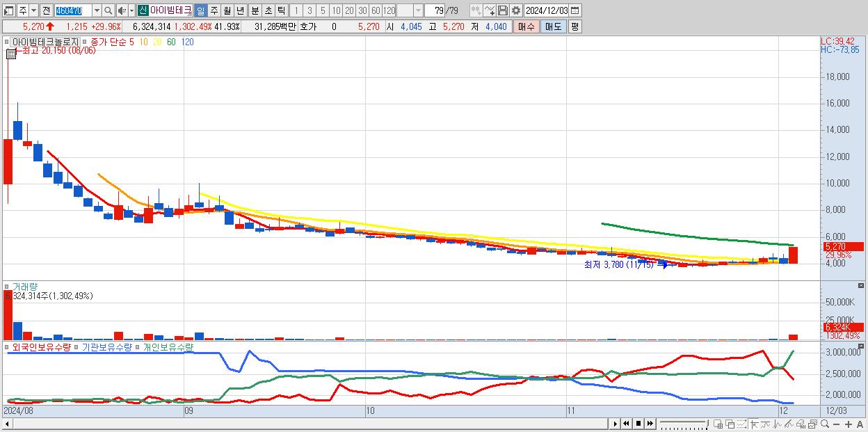Click the 전 button in top toolbar
This screenshot has height=432, width=868.
tap(46, 11)
